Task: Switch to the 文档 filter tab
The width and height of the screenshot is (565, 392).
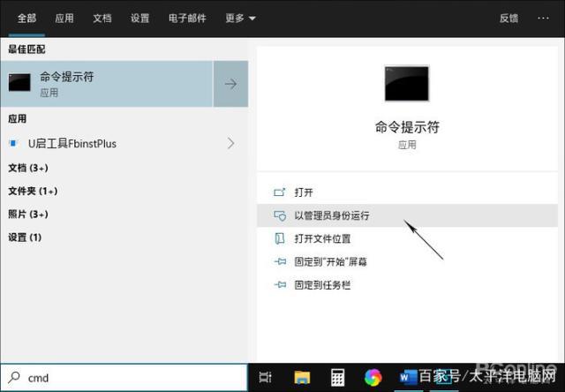Action: click(x=102, y=18)
